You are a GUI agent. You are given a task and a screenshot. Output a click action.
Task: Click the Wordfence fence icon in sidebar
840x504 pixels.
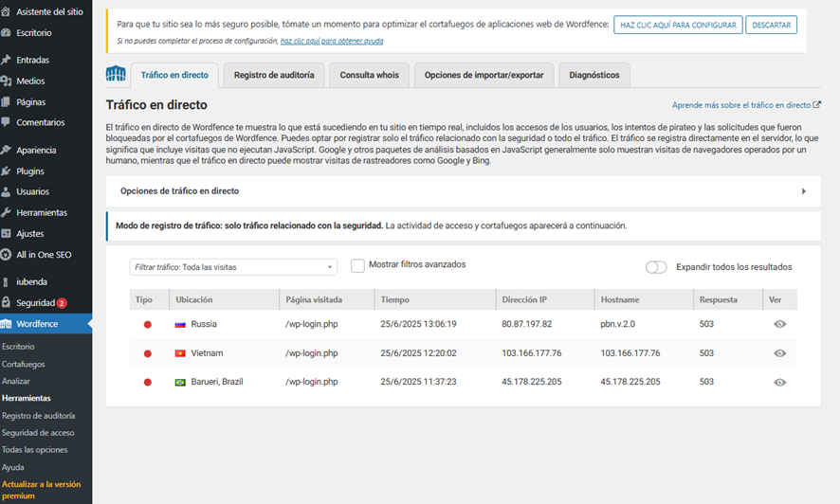point(6,324)
